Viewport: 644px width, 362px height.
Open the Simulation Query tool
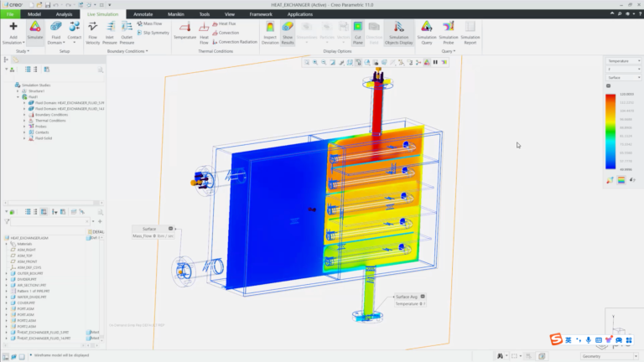[x=427, y=33]
